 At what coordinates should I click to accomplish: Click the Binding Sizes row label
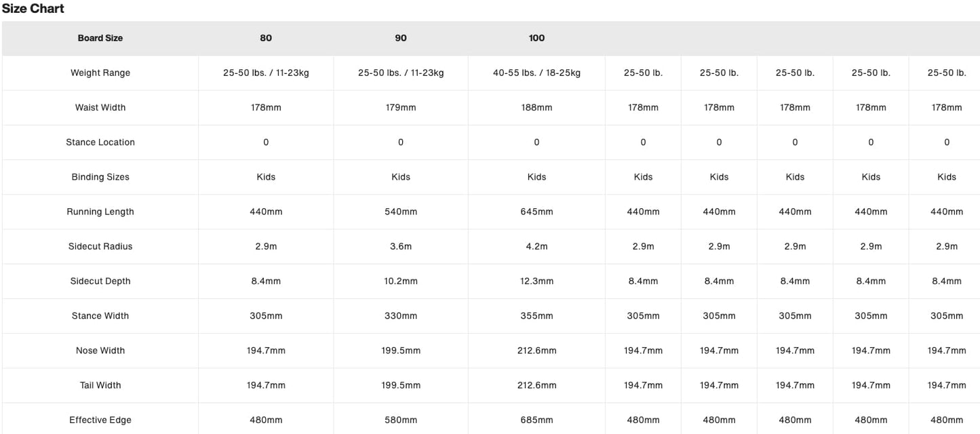[x=100, y=177]
